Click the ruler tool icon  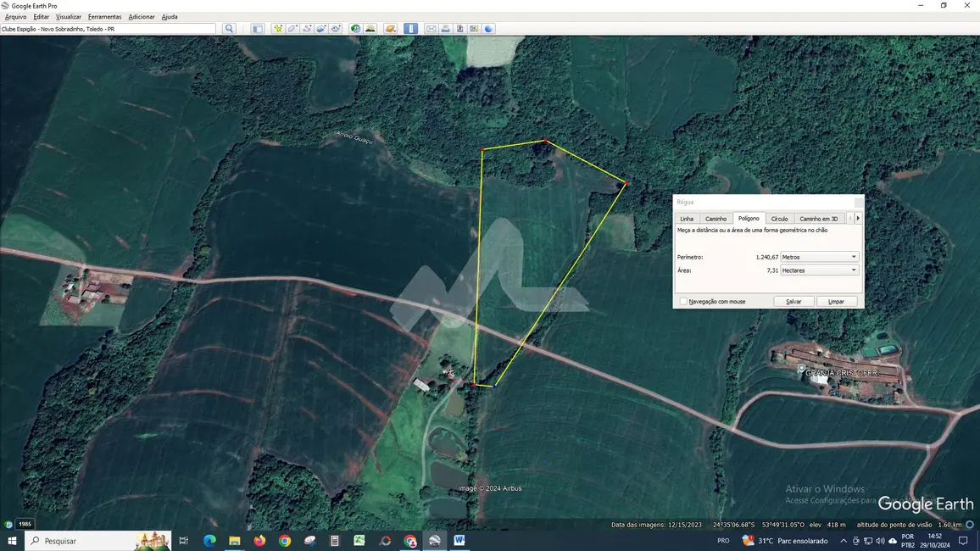point(410,29)
